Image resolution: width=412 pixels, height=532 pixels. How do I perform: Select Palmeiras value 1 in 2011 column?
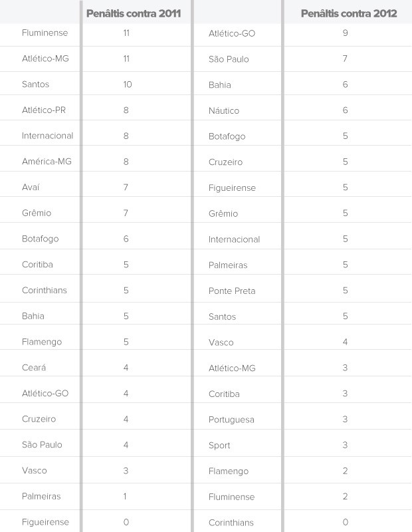[126, 496]
